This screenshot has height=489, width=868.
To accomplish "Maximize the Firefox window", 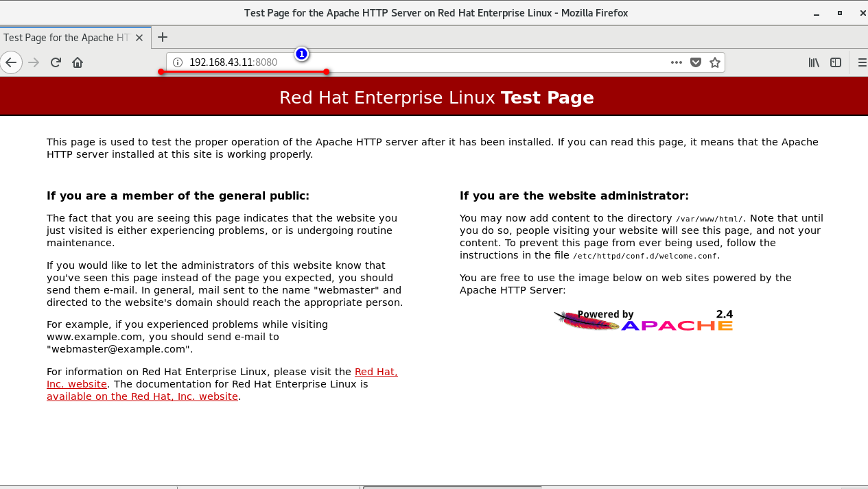I will tap(839, 13).
